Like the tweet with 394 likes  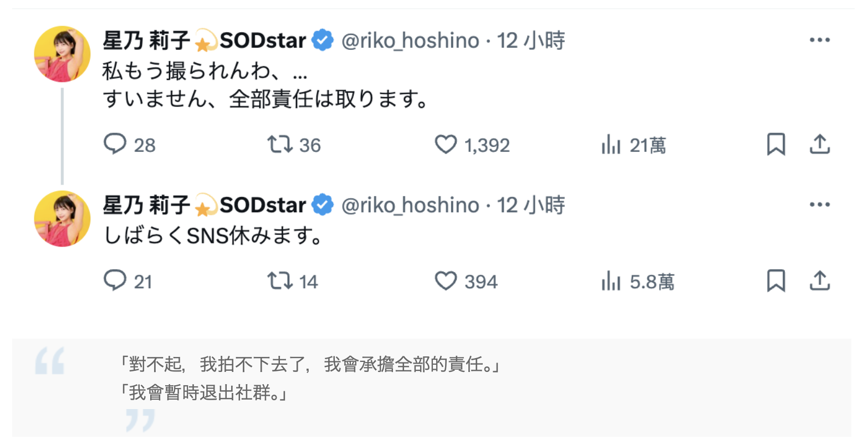point(445,281)
